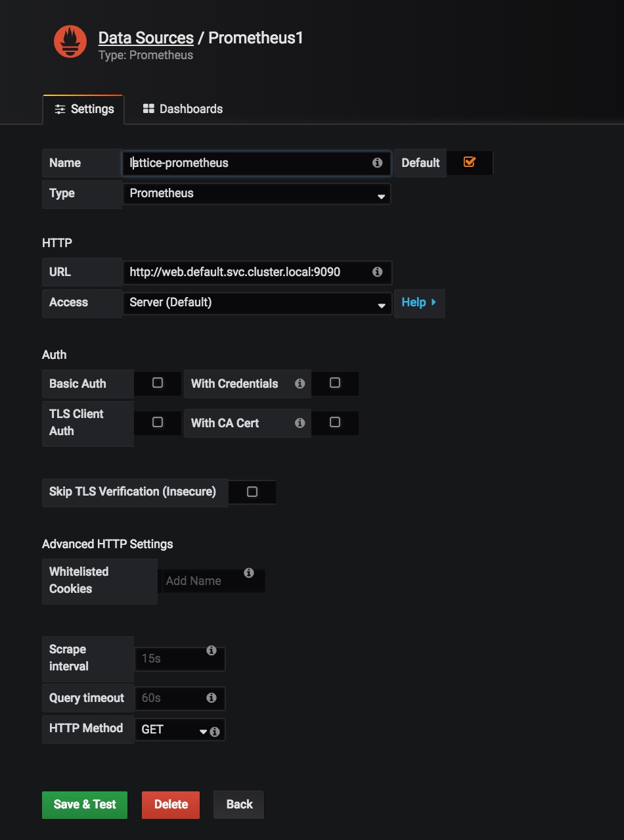The height and width of the screenshot is (840, 624).
Task: Enable the TLS Client Auth checkbox
Action: [158, 422]
